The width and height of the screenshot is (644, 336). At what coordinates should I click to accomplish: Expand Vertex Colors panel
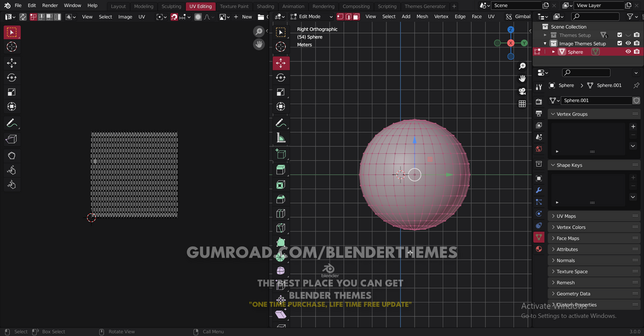[x=594, y=227]
